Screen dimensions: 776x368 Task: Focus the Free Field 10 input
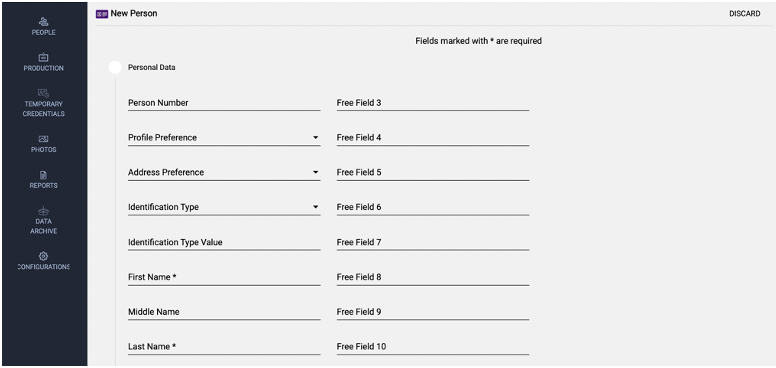pyautogui.click(x=433, y=347)
